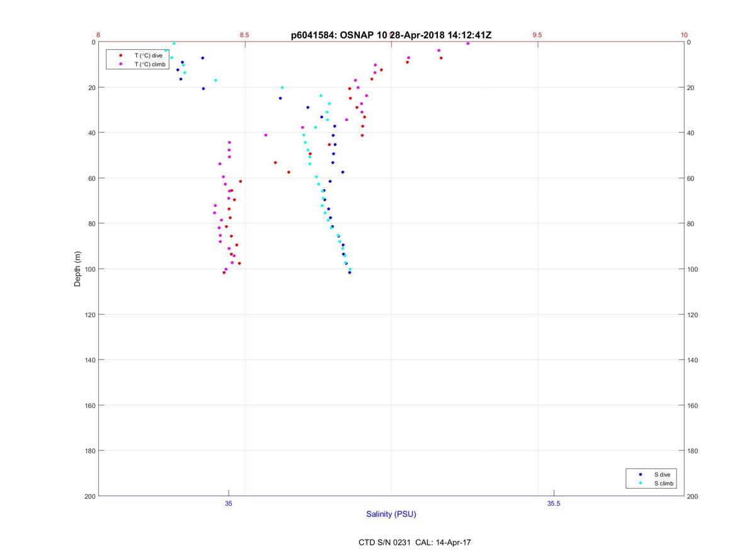Click the 120 tick on right depth axis

[x=692, y=315]
